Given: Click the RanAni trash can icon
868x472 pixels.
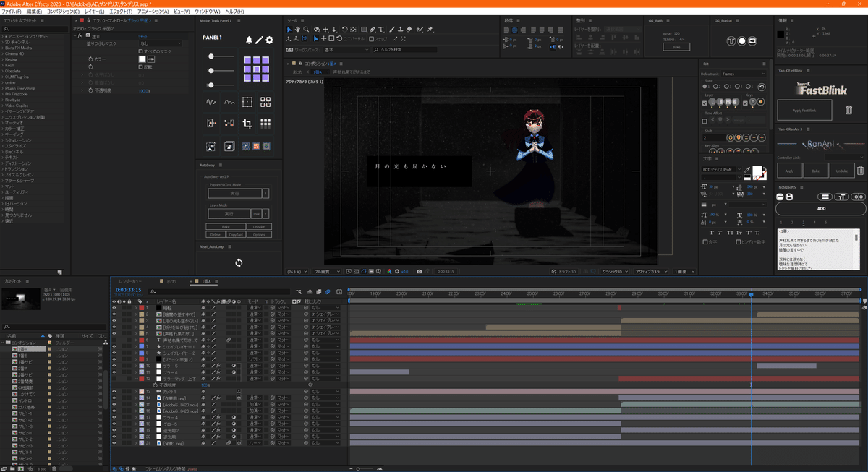Looking at the screenshot, I should point(859,171).
